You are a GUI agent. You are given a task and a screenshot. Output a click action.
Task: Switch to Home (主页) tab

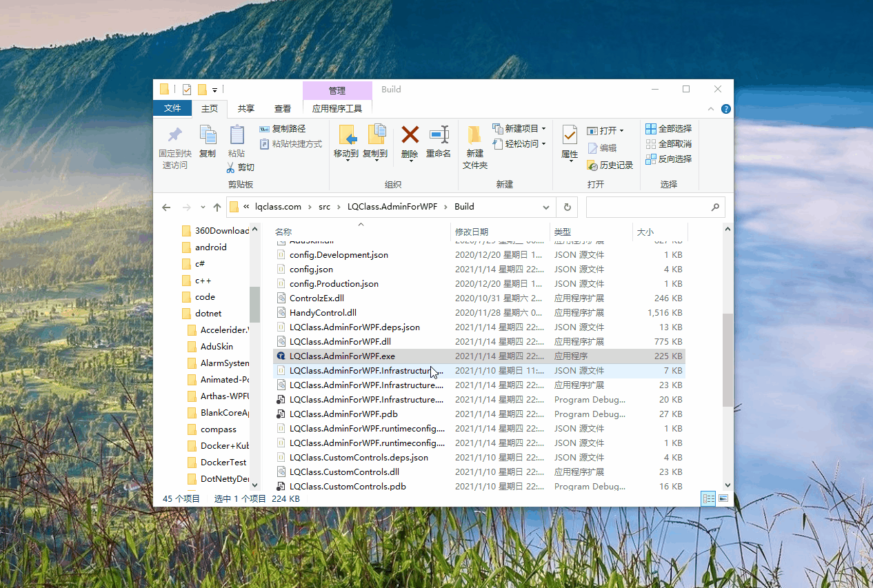(x=210, y=109)
